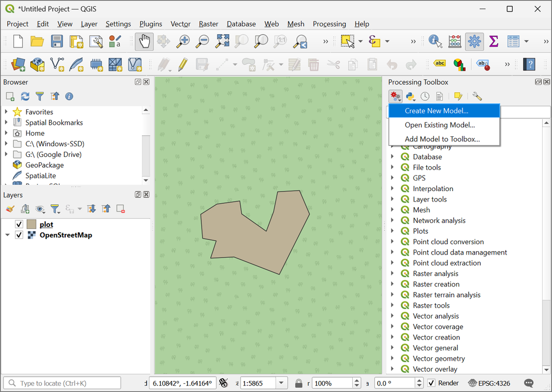Open the map scale dropdown arrow
The height and width of the screenshot is (392, 552).
tap(282, 383)
